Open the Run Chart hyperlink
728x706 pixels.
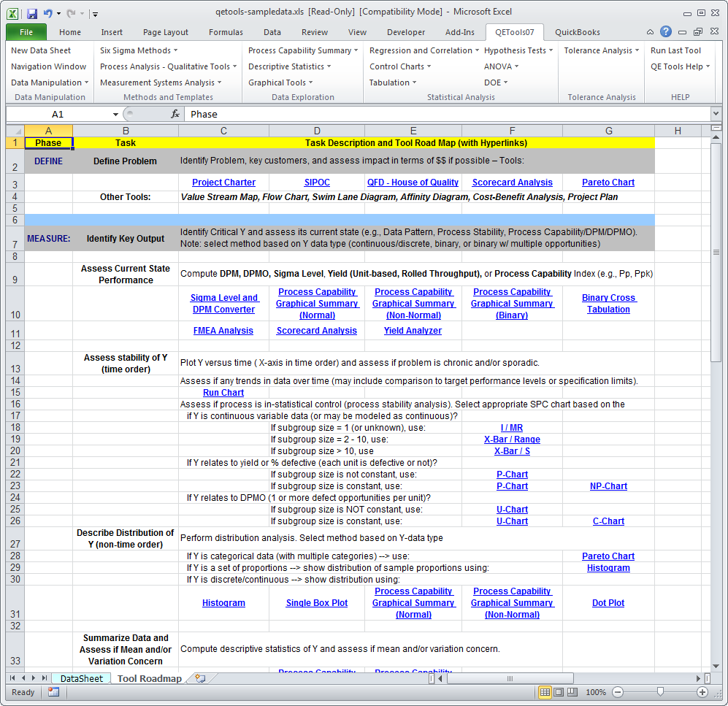click(223, 392)
